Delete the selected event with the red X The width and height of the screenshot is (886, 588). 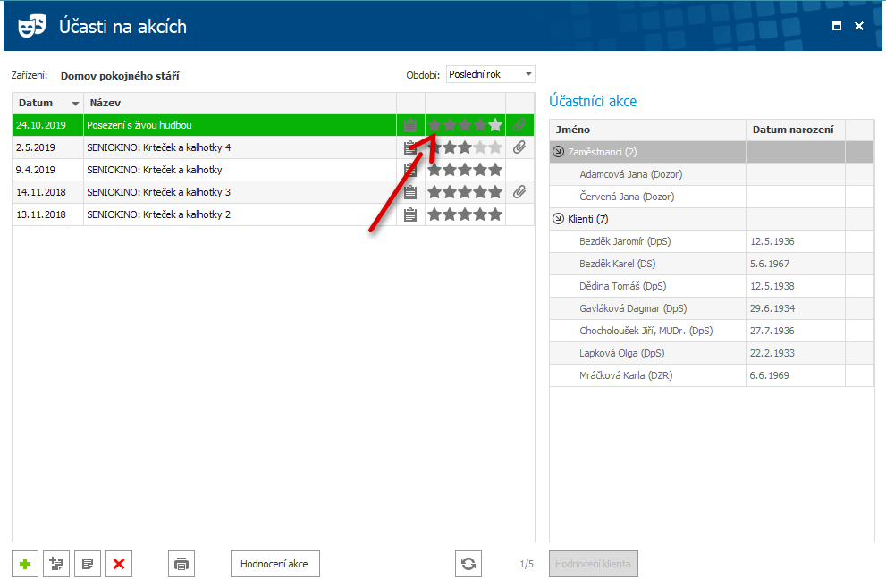(119, 564)
